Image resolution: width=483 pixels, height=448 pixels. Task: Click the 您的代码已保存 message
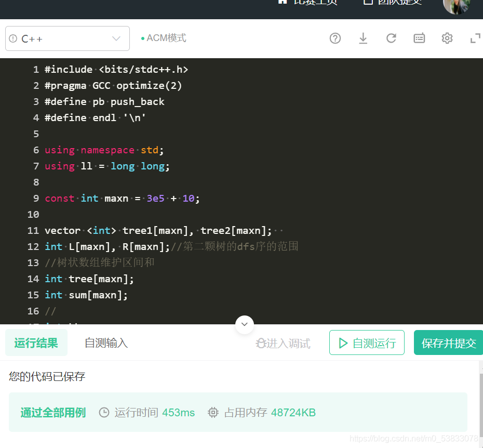click(47, 376)
